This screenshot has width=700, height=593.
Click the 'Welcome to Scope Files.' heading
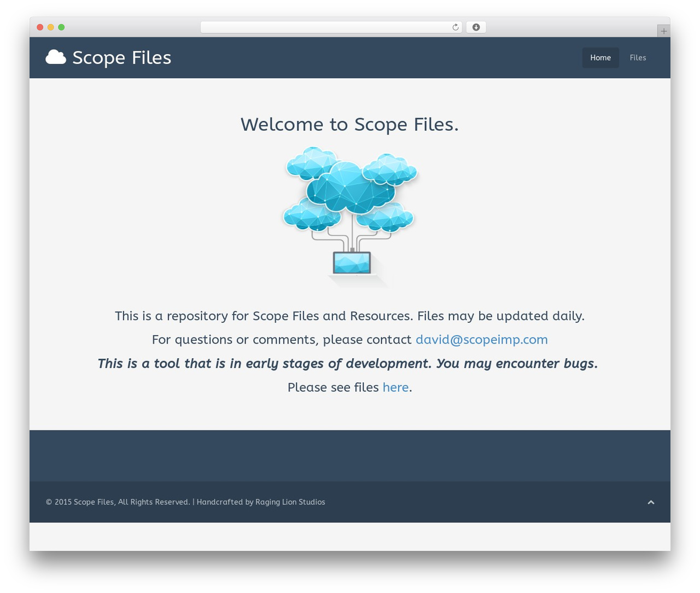tap(350, 124)
